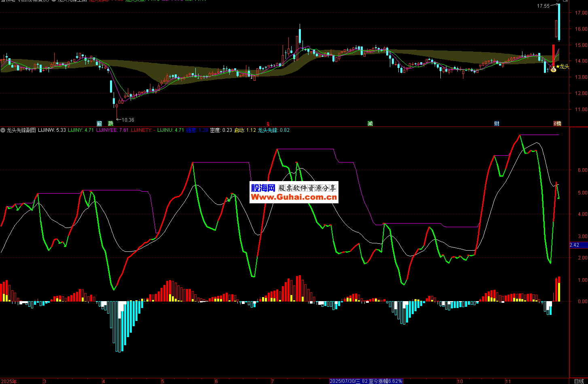Click the green 减 marker icon
Viewport: 588px width, 384px height.
(x=370, y=123)
